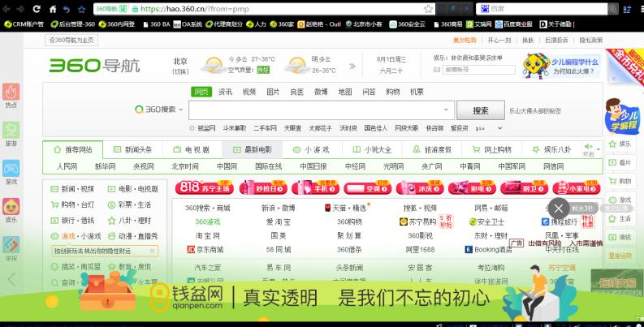Open OA系统 bookmark
The height and width of the screenshot is (327, 644).
(x=188, y=24)
